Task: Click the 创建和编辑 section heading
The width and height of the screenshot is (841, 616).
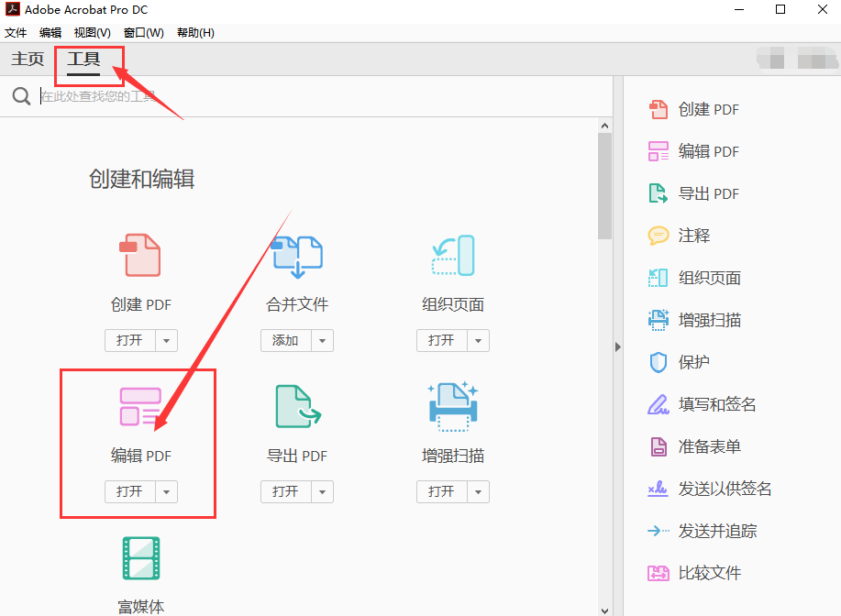Action: click(x=141, y=179)
